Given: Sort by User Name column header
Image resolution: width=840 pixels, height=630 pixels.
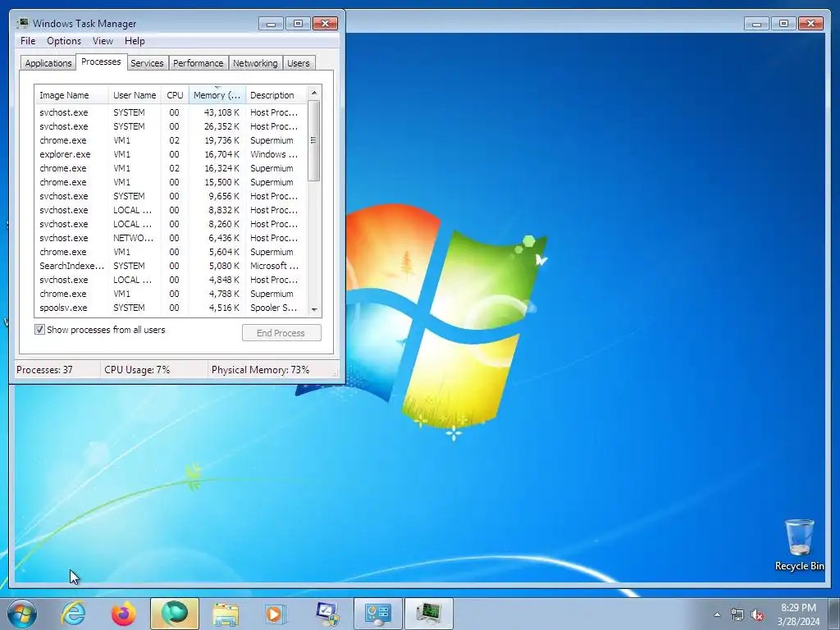Looking at the screenshot, I should (135, 95).
